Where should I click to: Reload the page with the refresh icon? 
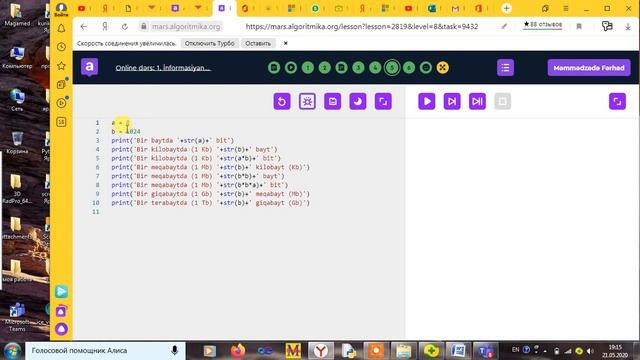pos(125,27)
